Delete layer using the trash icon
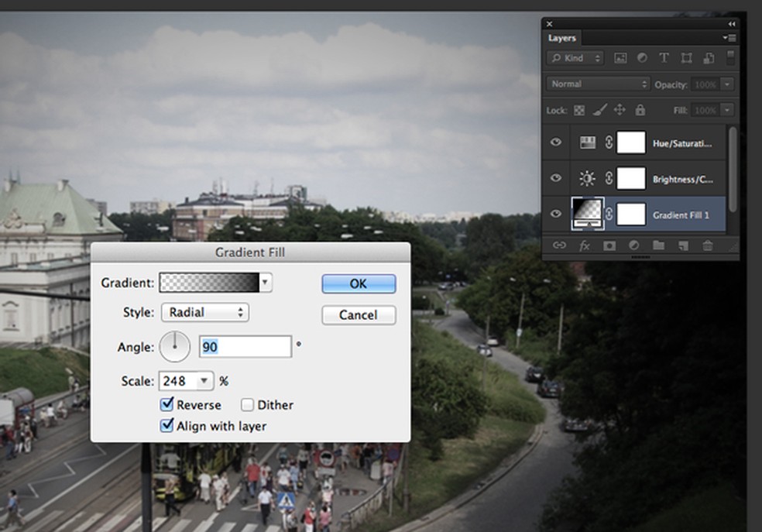Screen dimensions: 762x532 click(x=707, y=245)
